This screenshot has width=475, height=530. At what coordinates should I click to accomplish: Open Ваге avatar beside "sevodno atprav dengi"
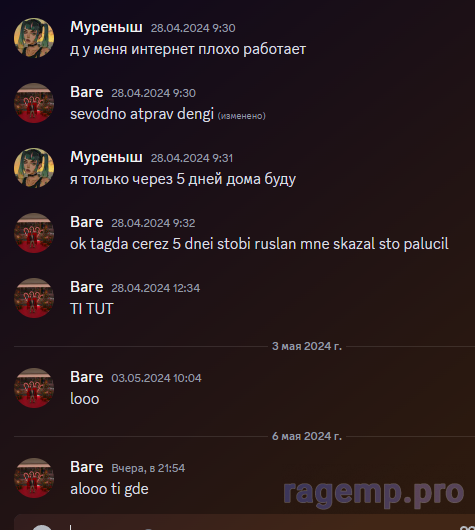tap(34, 103)
